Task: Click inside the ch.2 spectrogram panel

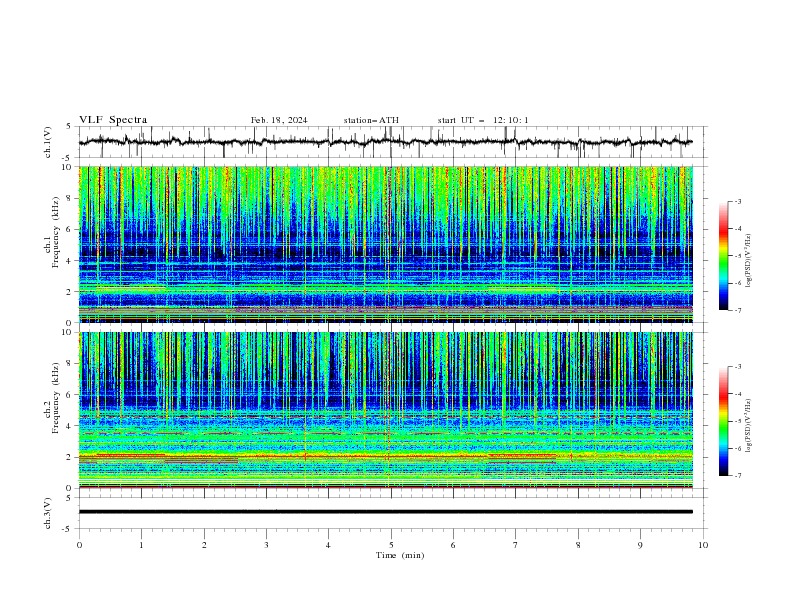Action: coord(385,410)
